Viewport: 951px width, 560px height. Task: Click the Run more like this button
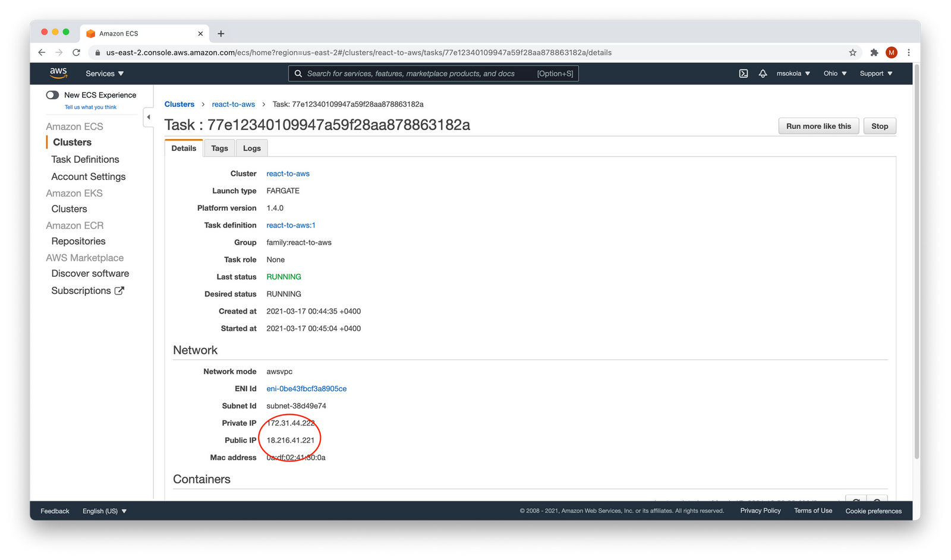(818, 126)
